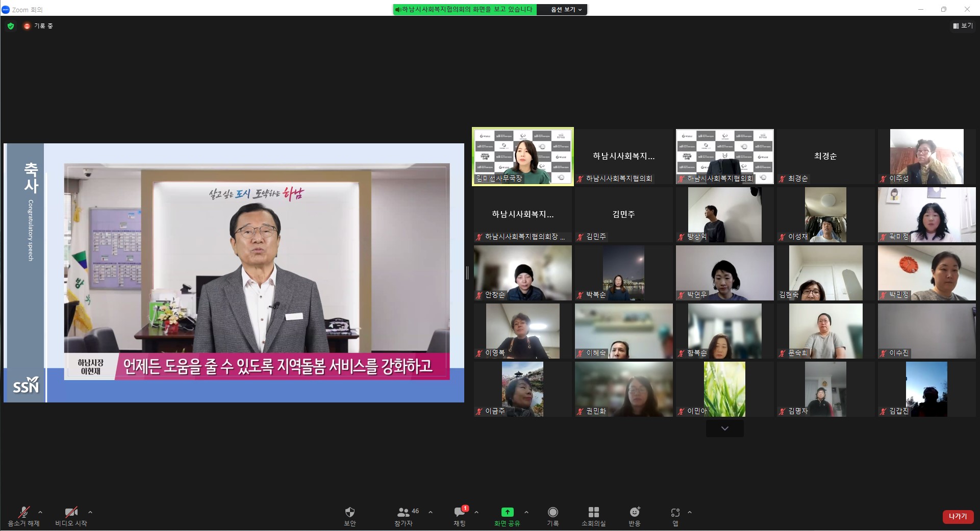
Task: Start video with 비디오 시작 toggle
Action: pos(71,513)
